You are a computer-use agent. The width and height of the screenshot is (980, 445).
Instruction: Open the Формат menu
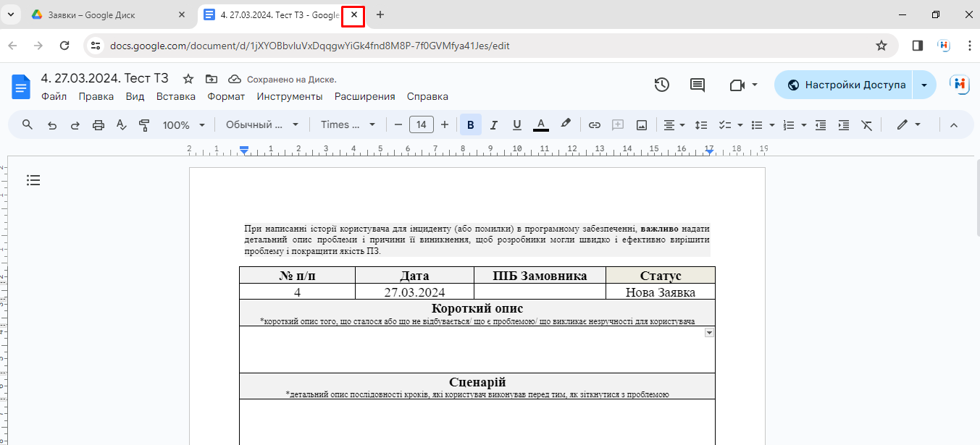(x=226, y=96)
